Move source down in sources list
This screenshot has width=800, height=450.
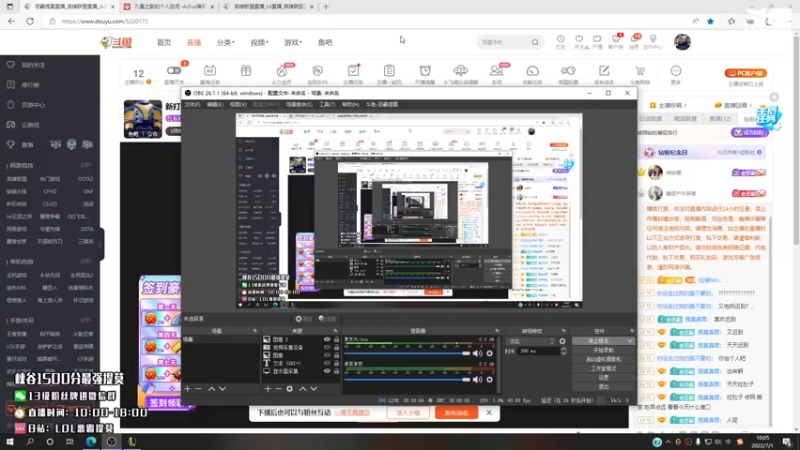314,389
